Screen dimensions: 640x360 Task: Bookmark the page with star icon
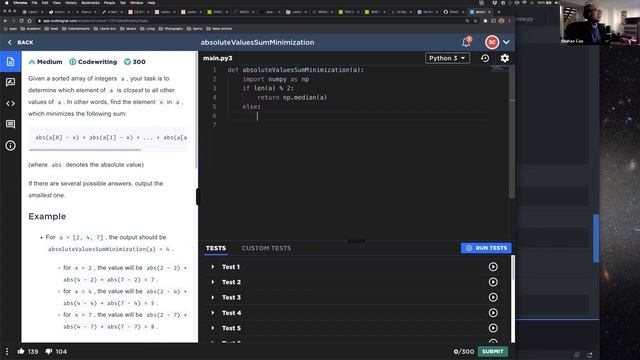(x=475, y=20)
